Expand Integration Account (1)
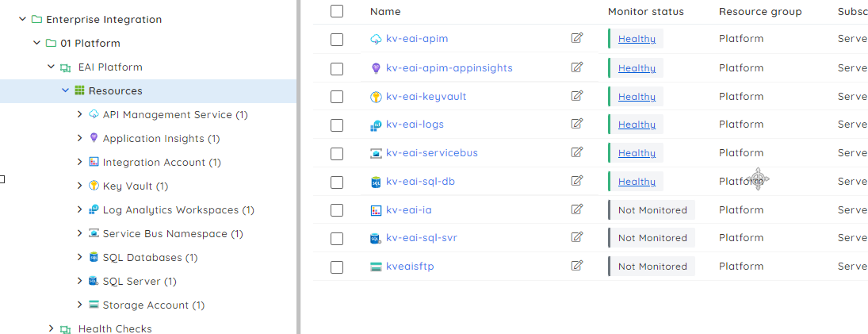Screen dimensions: 868x334 tap(80, 162)
